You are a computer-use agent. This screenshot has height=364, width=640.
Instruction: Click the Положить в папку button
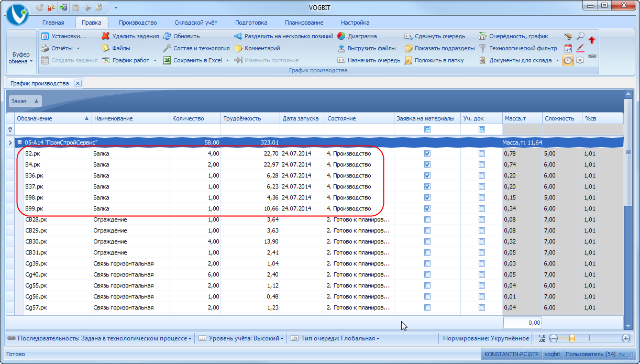pyautogui.click(x=434, y=60)
